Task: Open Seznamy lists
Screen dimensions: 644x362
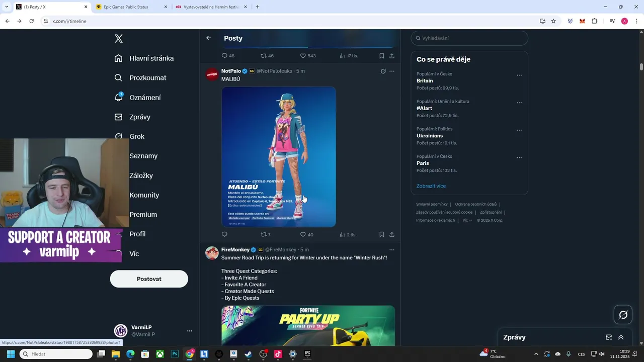Action: point(143,156)
